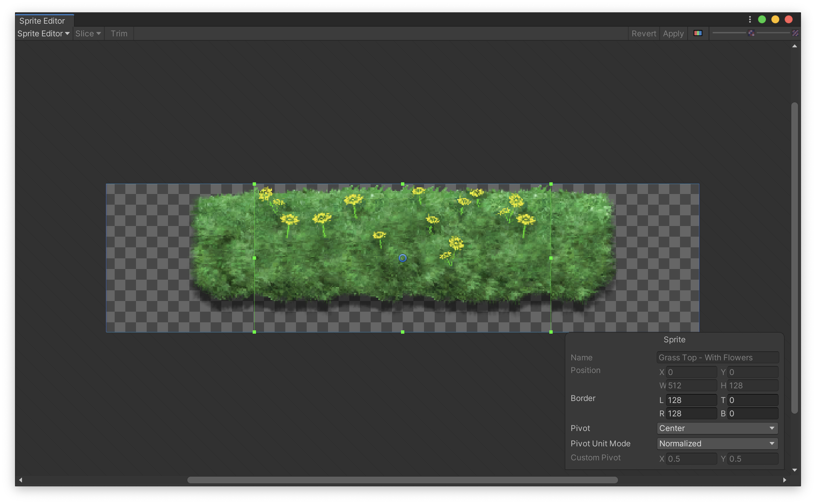Click the top-center green sprite handle
The image size is (816, 504).
403,184
